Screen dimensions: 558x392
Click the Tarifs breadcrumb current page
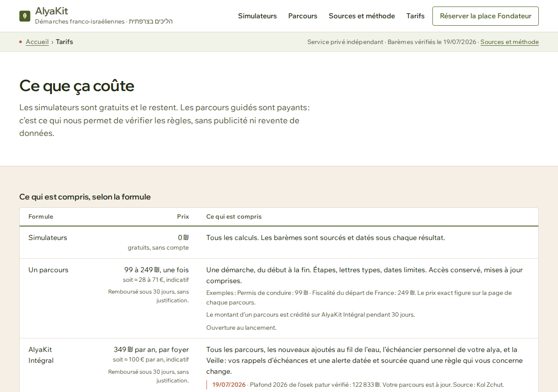tap(65, 42)
